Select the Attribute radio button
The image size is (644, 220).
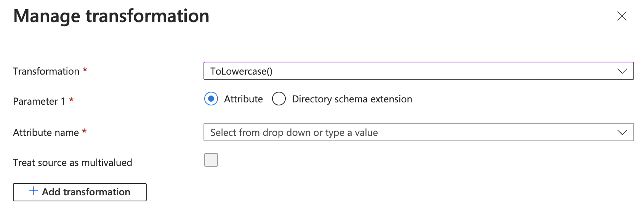point(211,99)
